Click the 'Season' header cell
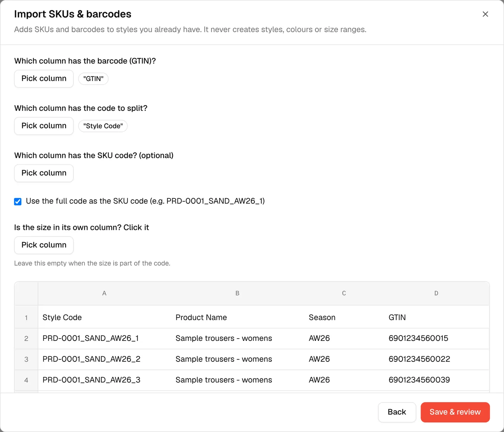This screenshot has height=432, width=504. click(344, 317)
